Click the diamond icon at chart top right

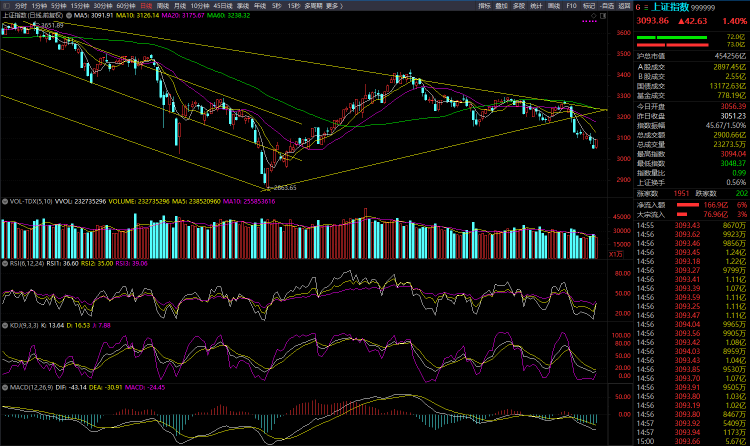[x=594, y=17]
